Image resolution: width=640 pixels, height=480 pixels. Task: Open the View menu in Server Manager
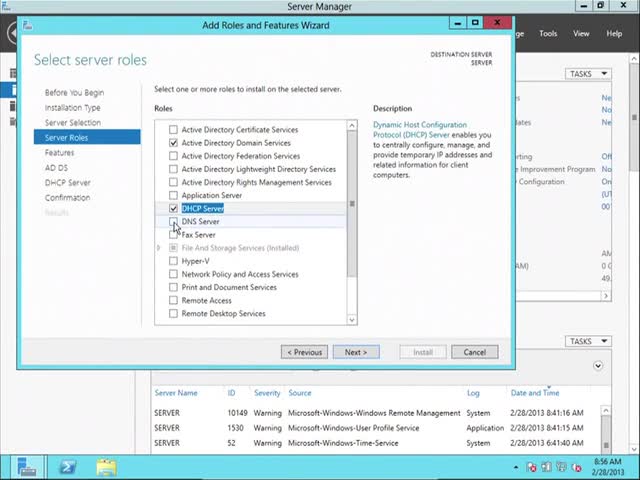(x=581, y=33)
